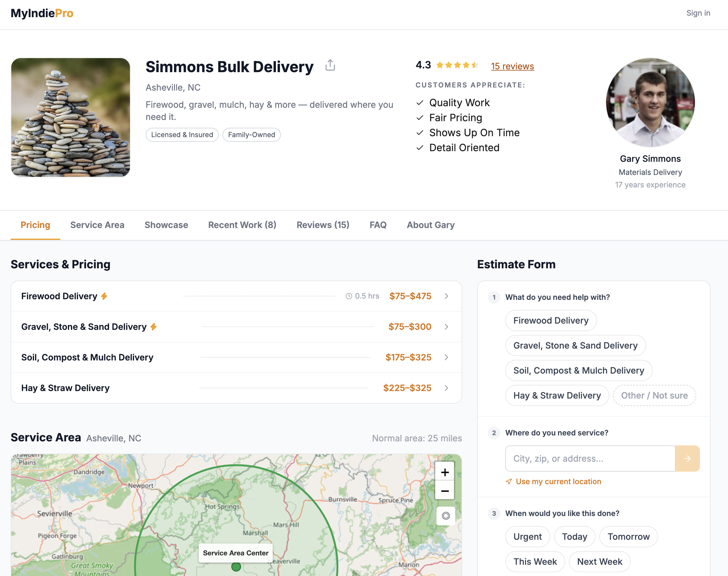This screenshot has height=576, width=728.
Task: Open the Showcase tab
Action: pos(166,225)
